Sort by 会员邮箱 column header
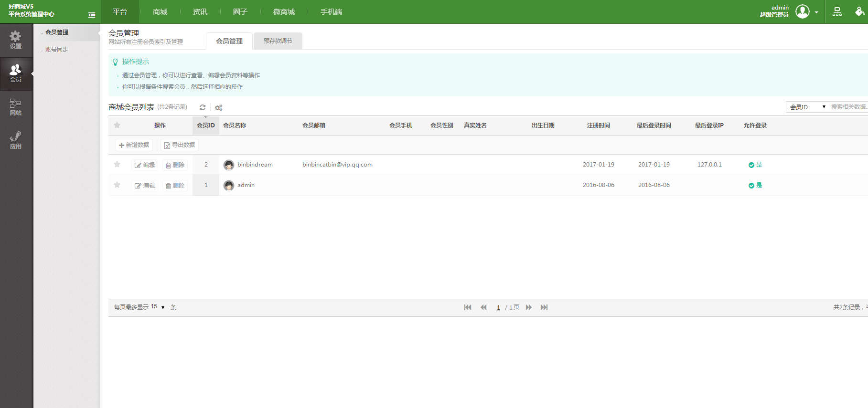The width and height of the screenshot is (868, 408). [314, 126]
